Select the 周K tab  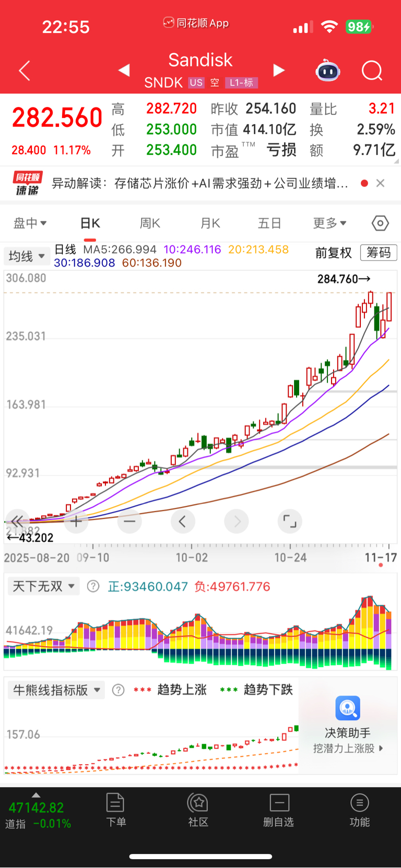pyautogui.click(x=150, y=223)
